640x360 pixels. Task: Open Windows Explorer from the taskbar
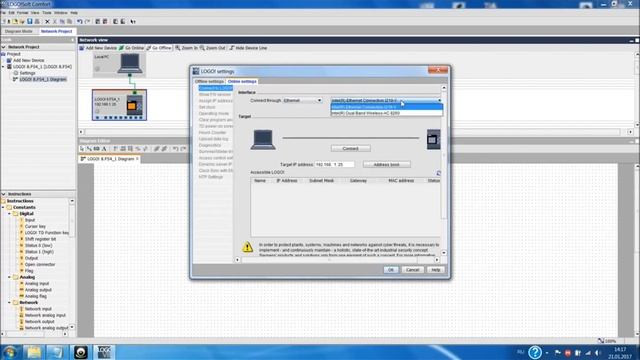coord(34,352)
